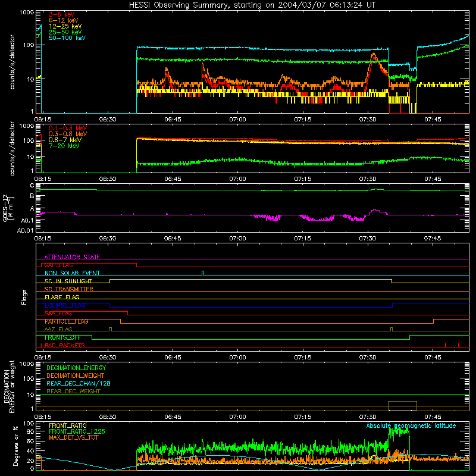Click the Flags panel axis label
Image resolution: width=476 pixels, height=476 pixels.
(x=24, y=297)
